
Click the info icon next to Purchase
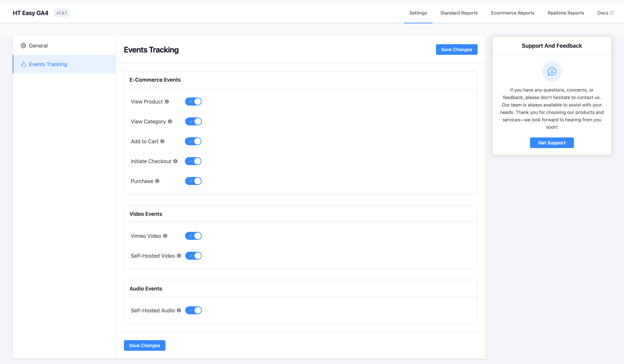pos(157,181)
